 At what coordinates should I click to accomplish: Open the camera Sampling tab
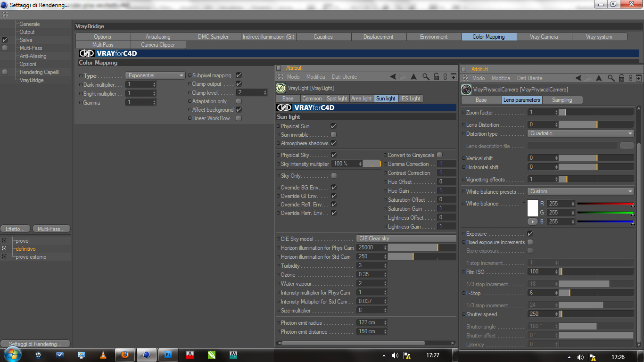point(562,100)
